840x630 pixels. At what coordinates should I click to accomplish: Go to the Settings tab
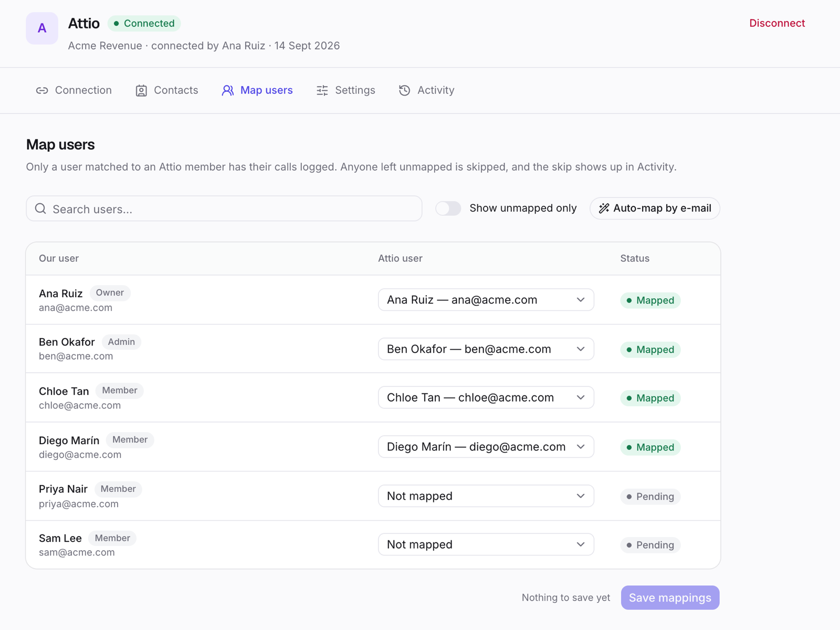click(346, 90)
